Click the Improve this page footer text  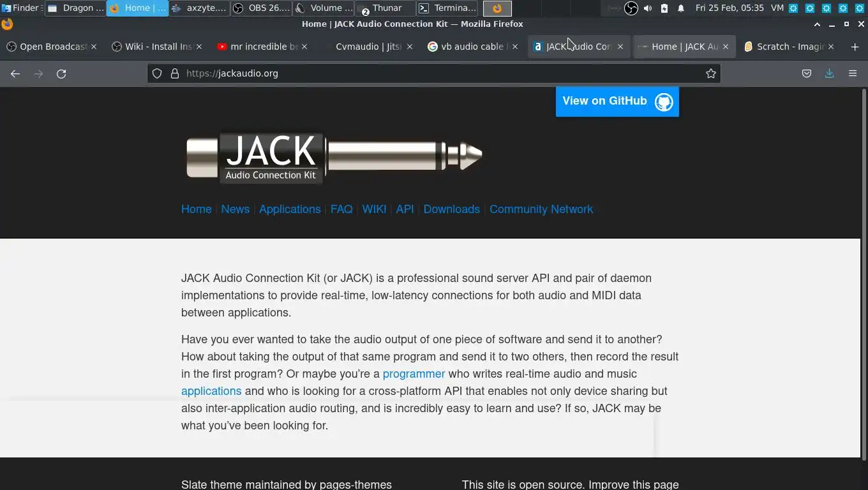coord(634,485)
